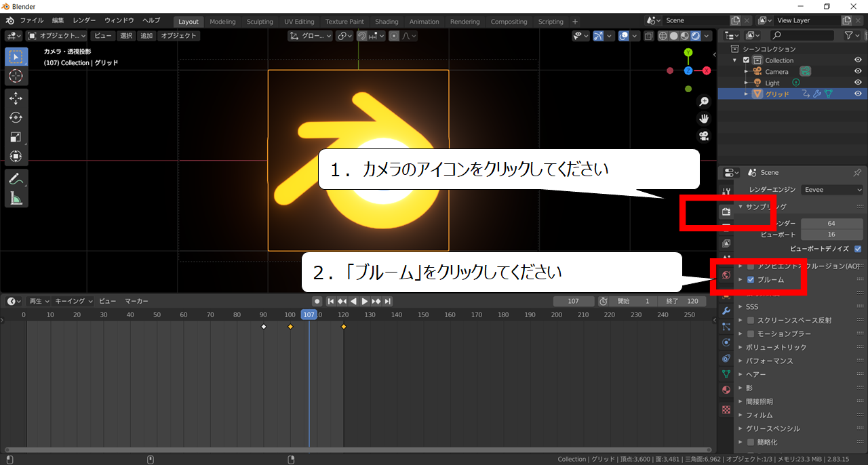Click the current frame field showing 107
The width and height of the screenshot is (868, 465).
(x=574, y=301)
